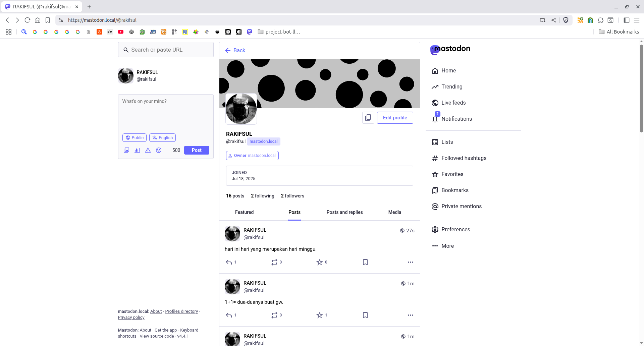Viewport: 644px width, 346px height.
Task: Open more options on '1+1=' post
Action: 411,315
